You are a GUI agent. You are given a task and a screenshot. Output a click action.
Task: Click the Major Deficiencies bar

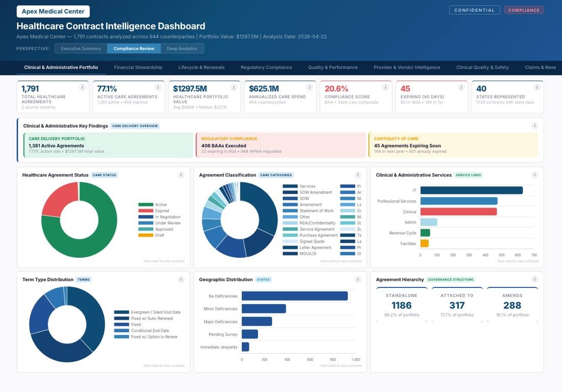[x=256, y=322]
